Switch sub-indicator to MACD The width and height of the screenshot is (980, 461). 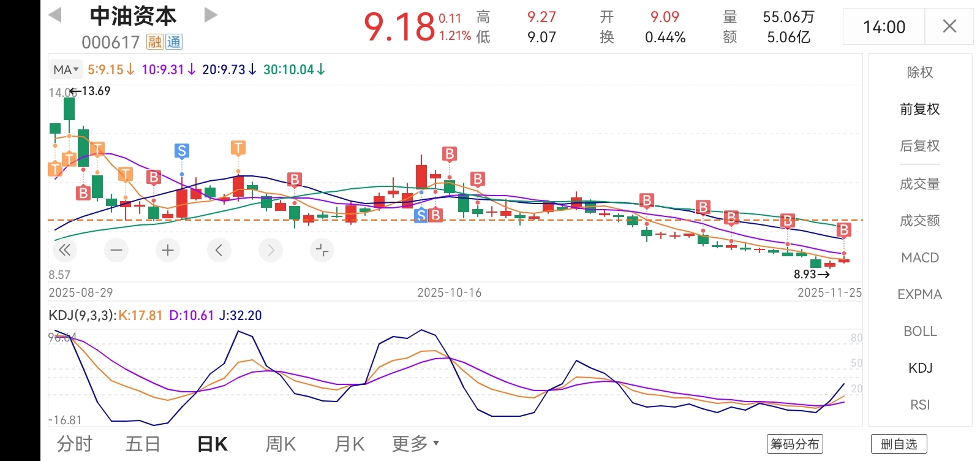920,257
